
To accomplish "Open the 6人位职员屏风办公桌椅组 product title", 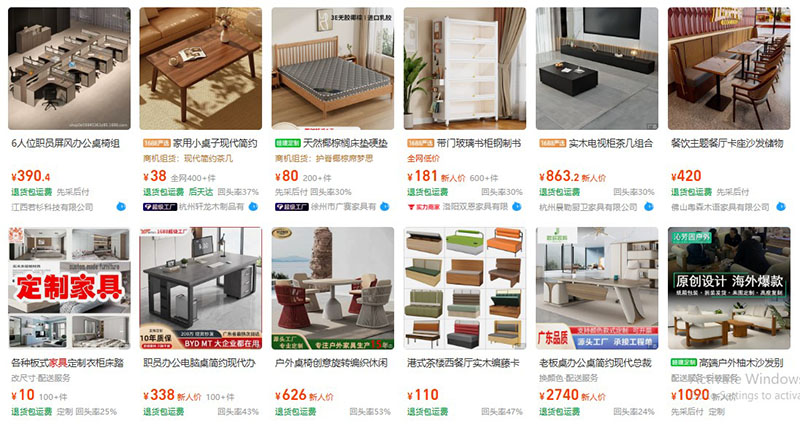I will 65,143.
